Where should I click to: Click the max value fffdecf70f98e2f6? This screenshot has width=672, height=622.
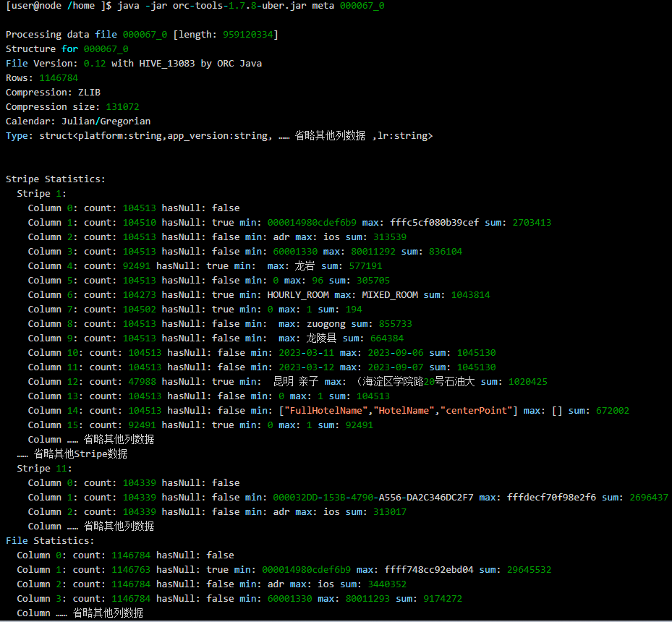tap(552, 498)
